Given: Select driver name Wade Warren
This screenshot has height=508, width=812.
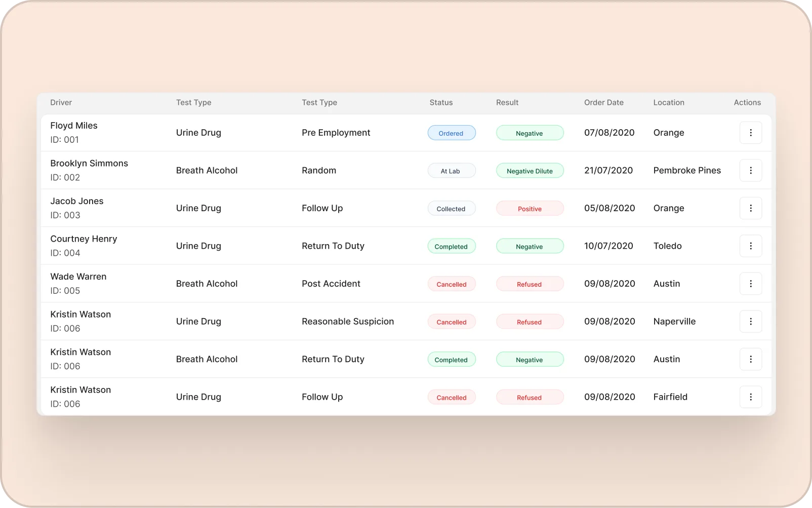Looking at the screenshot, I should [x=78, y=277].
